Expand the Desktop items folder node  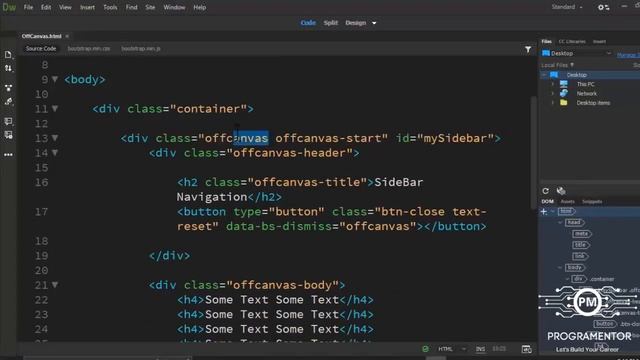pyautogui.click(x=553, y=103)
